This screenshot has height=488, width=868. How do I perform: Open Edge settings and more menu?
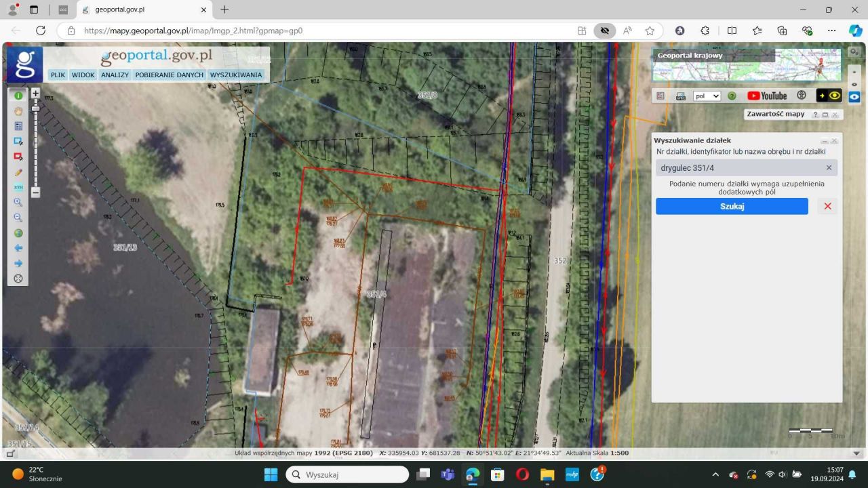tap(831, 30)
